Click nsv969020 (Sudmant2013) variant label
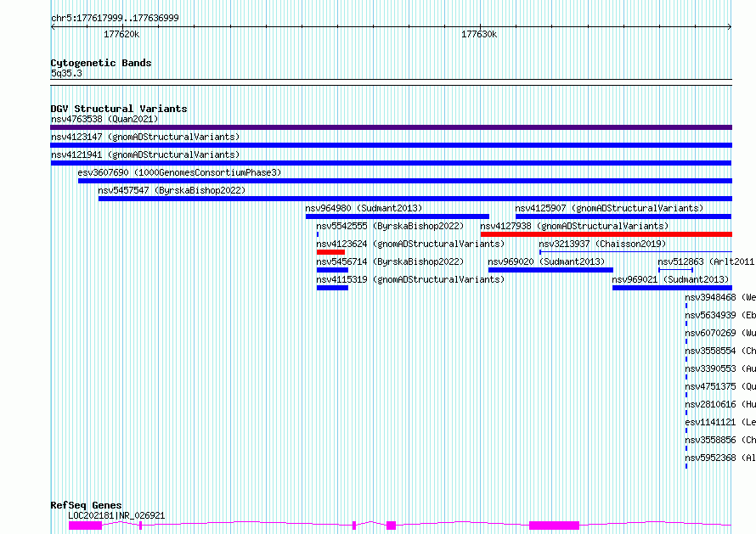This screenshot has height=534, width=756. (x=546, y=261)
